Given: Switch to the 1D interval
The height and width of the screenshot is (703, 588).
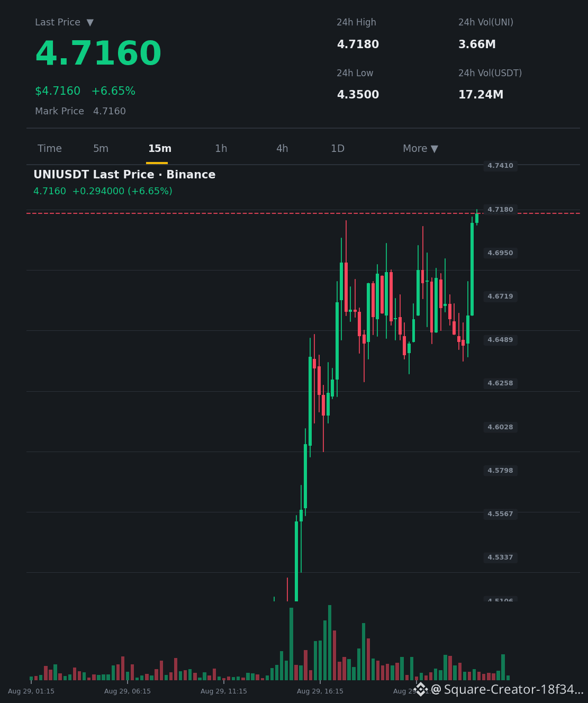Looking at the screenshot, I should [x=338, y=149].
